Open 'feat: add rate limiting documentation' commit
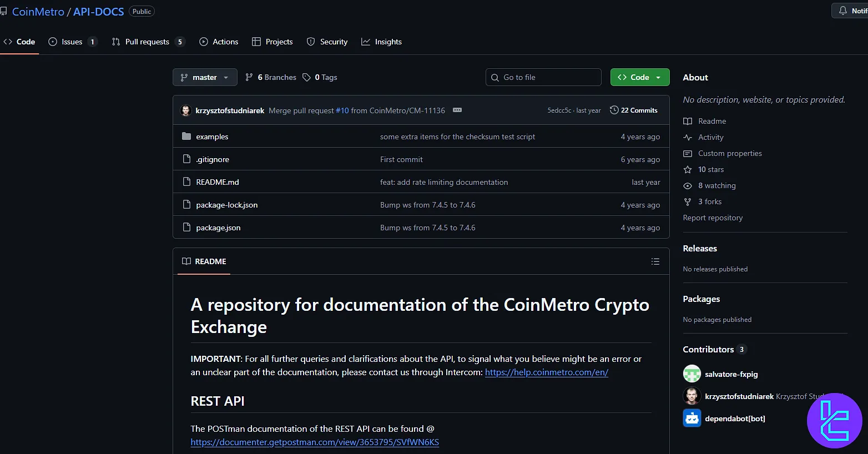This screenshot has width=868, height=454. tap(444, 182)
